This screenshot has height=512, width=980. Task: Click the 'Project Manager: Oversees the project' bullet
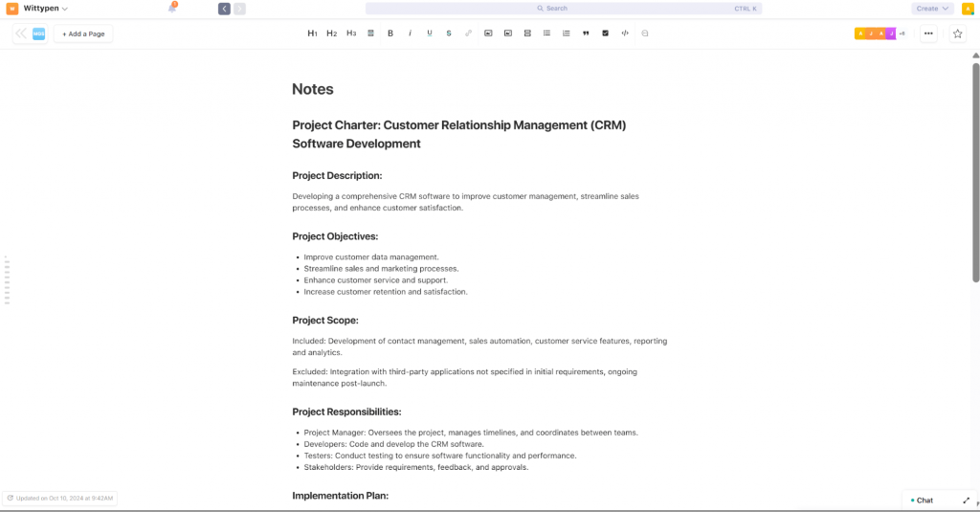pos(471,433)
